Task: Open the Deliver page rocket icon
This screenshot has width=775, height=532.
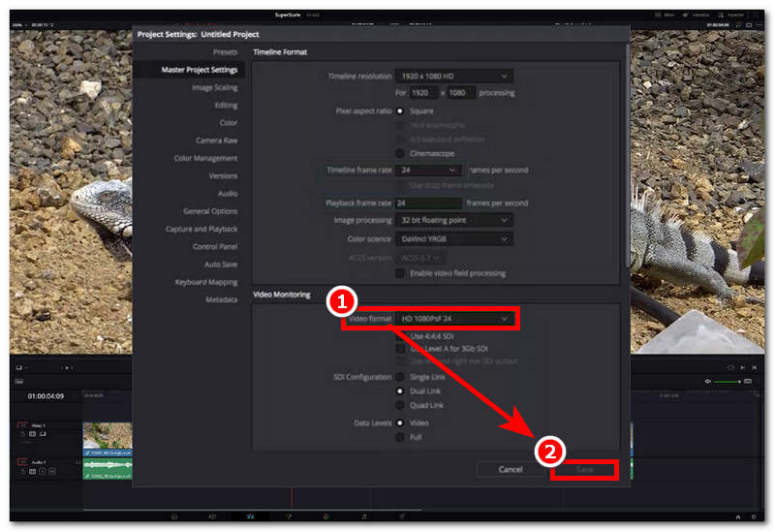Action: 402,516
